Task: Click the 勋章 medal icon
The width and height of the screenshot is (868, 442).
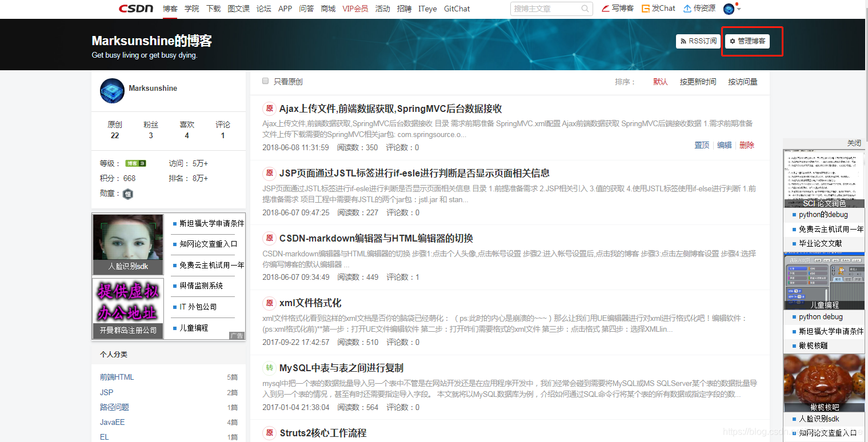Action: click(128, 194)
